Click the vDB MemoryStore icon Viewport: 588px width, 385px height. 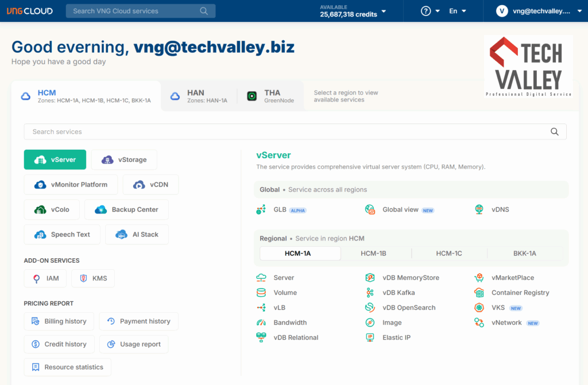pos(370,278)
